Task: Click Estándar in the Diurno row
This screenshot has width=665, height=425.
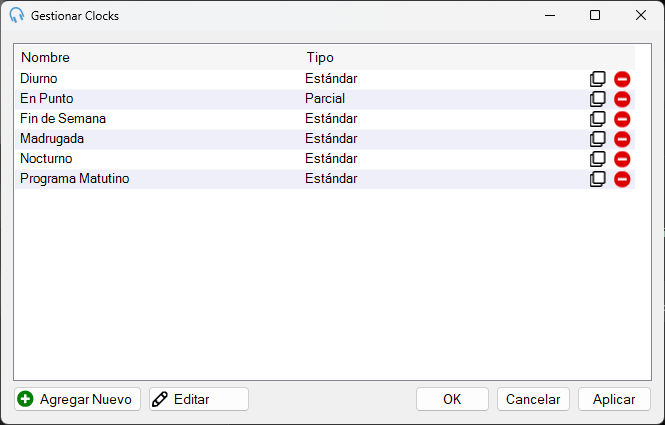Action: pos(331,78)
